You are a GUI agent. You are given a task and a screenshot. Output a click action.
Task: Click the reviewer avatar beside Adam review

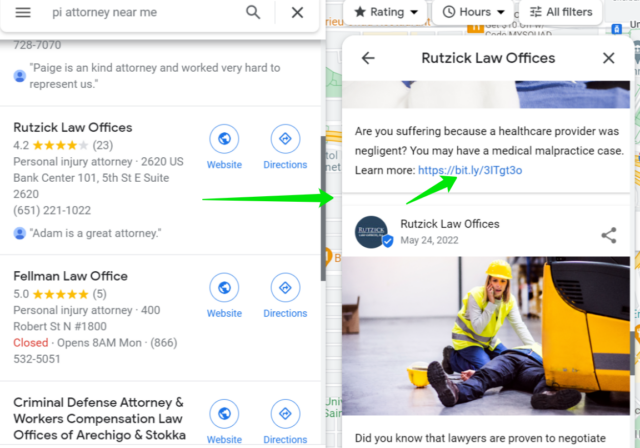click(20, 233)
